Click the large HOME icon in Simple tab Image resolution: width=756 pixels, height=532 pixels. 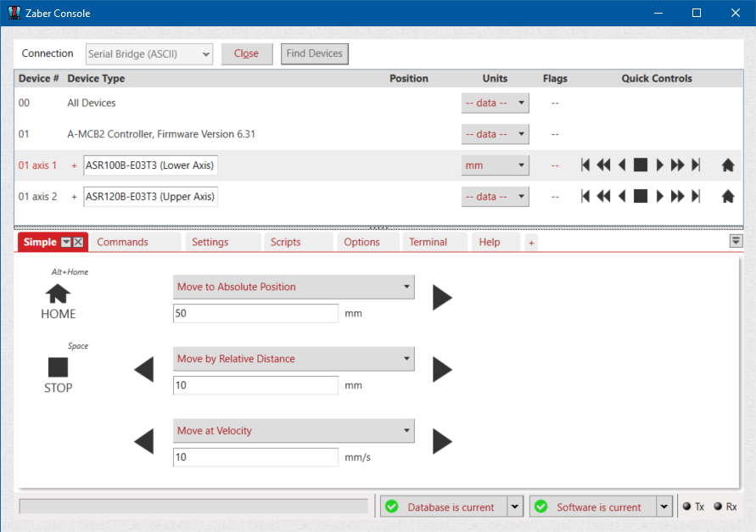point(58,294)
